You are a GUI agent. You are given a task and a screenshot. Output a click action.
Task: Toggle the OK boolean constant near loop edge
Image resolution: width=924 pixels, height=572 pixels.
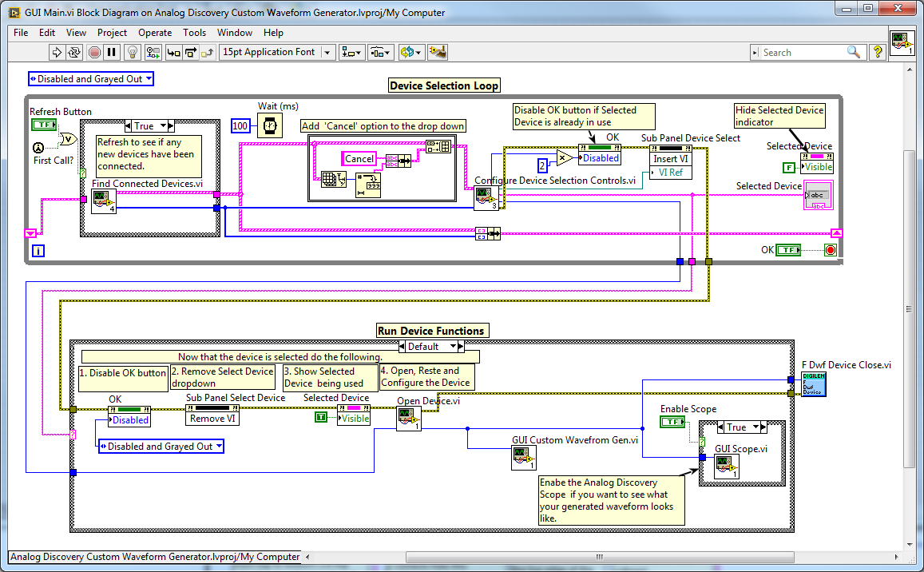tap(789, 249)
